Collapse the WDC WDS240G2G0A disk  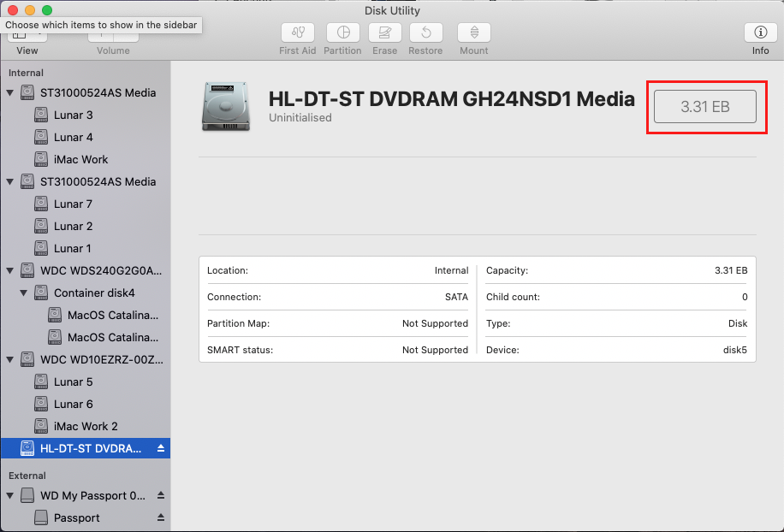10,271
